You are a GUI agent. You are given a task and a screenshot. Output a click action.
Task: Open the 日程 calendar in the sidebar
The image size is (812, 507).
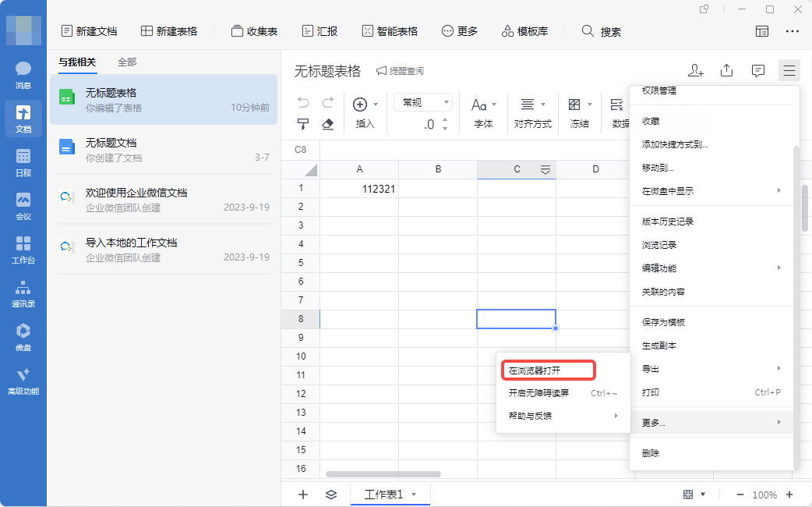(23, 162)
